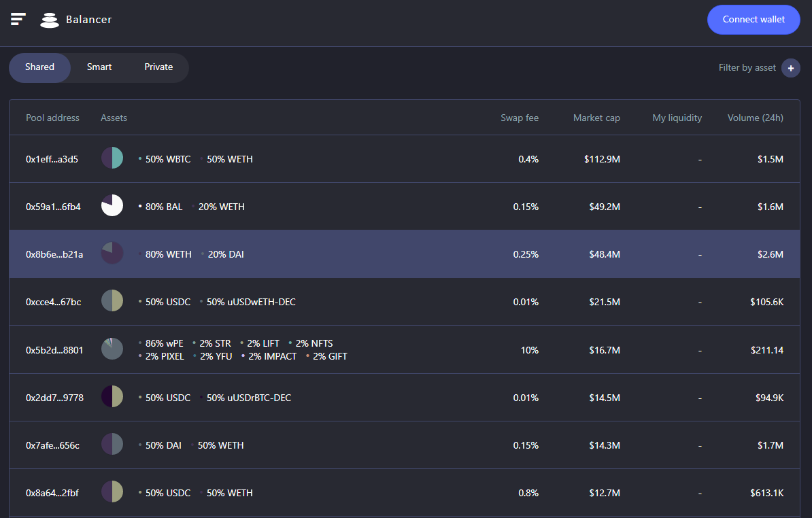This screenshot has height=518, width=812.
Task: Click the $94.9K volume value
Action: tap(770, 398)
